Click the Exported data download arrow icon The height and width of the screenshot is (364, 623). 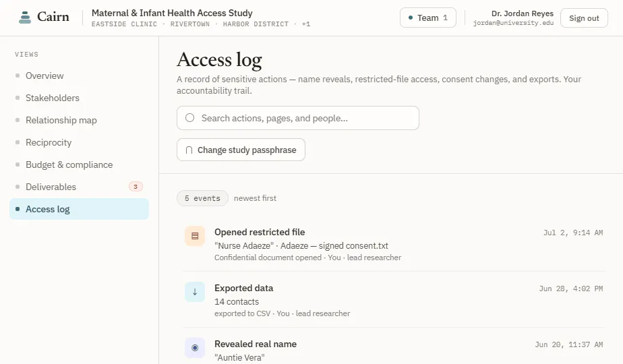pyautogui.click(x=195, y=292)
